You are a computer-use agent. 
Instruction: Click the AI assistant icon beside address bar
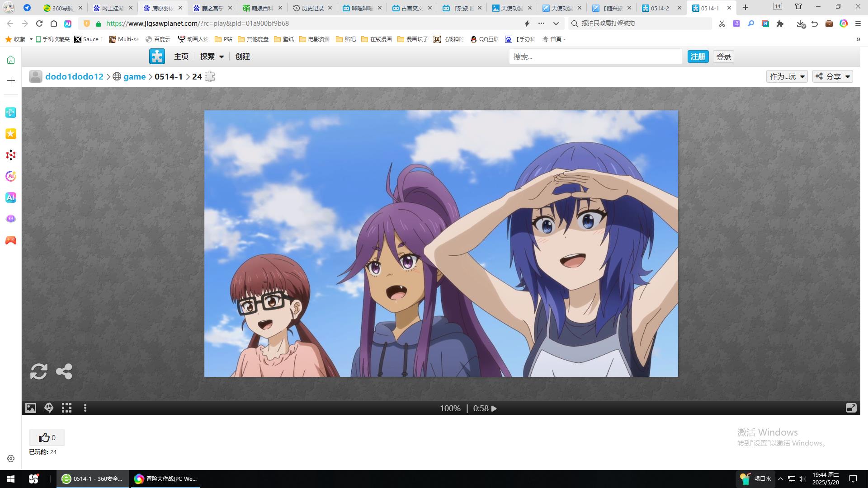tap(68, 23)
